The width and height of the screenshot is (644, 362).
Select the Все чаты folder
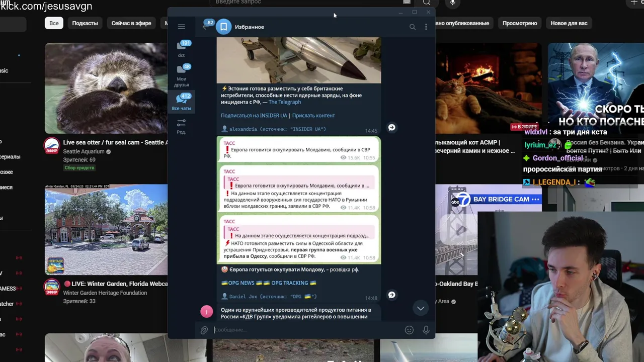coord(182,102)
